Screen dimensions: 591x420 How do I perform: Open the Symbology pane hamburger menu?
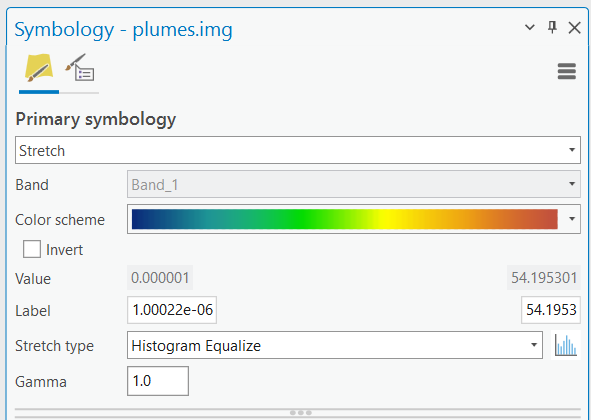tap(567, 71)
